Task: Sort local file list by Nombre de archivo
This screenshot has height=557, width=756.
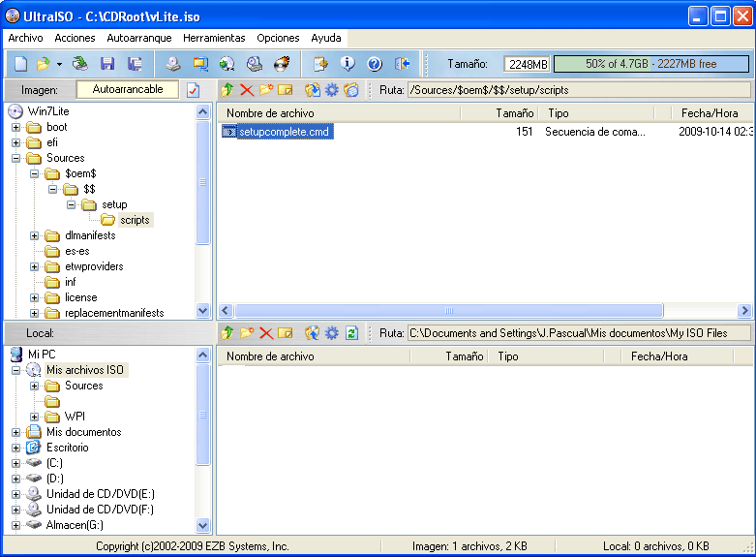Action: point(314,356)
